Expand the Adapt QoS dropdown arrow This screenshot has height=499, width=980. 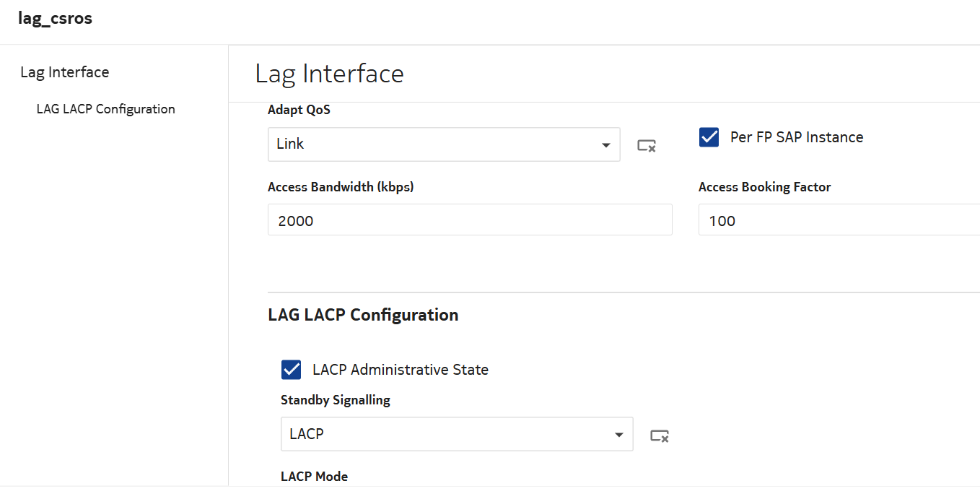point(605,145)
